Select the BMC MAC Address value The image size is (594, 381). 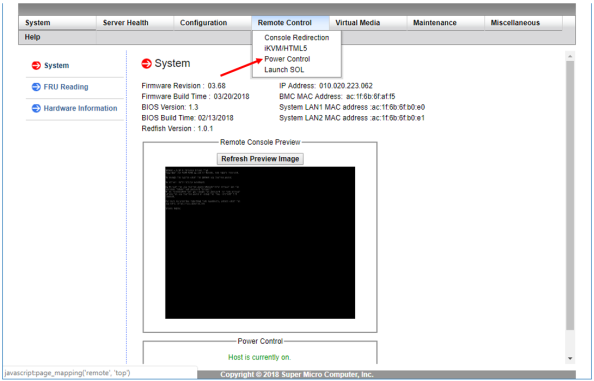[x=370, y=96]
